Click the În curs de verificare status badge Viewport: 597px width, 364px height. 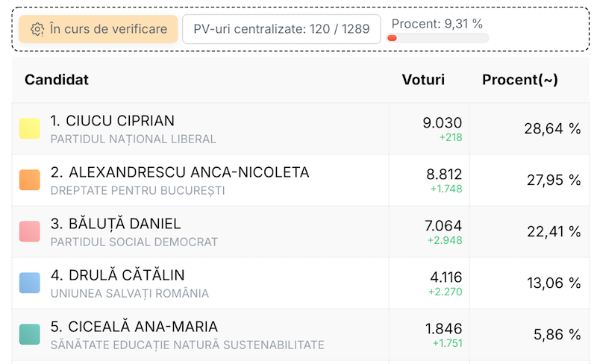[x=99, y=29]
